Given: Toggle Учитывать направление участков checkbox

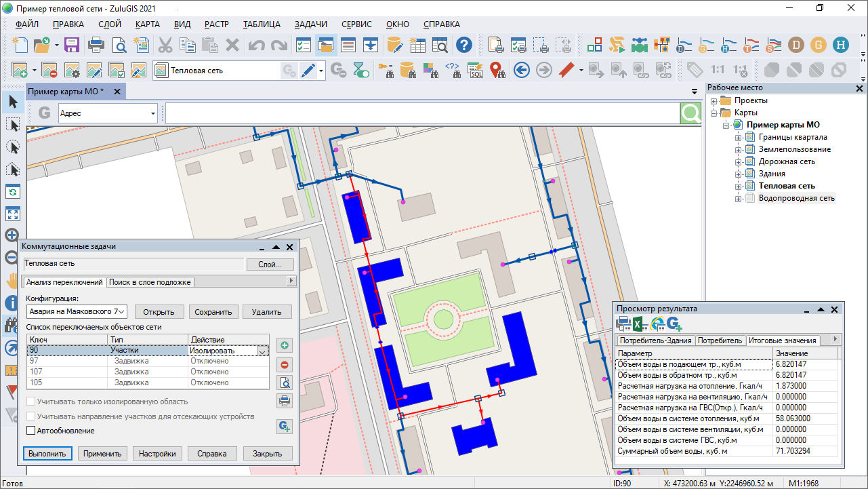Looking at the screenshot, I should point(30,416).
